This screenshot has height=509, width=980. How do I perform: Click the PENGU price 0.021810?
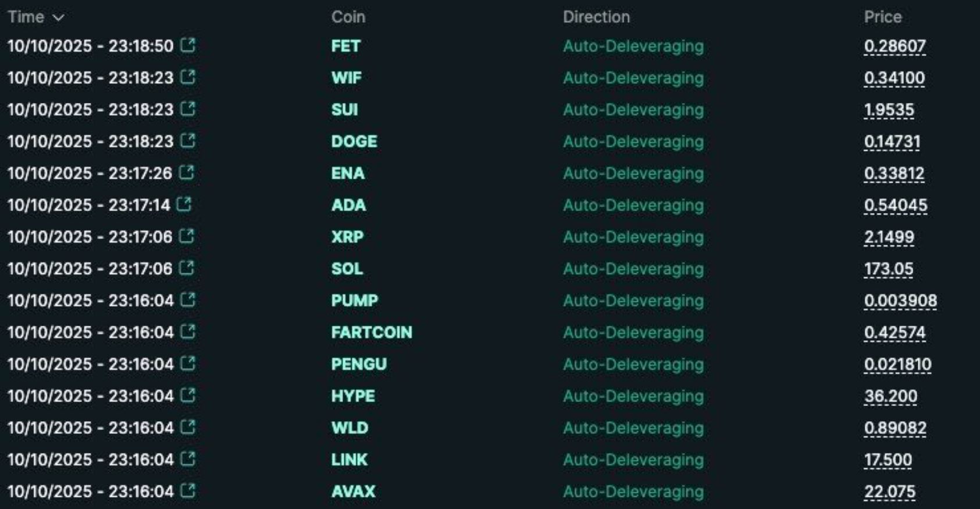(897, 364)
